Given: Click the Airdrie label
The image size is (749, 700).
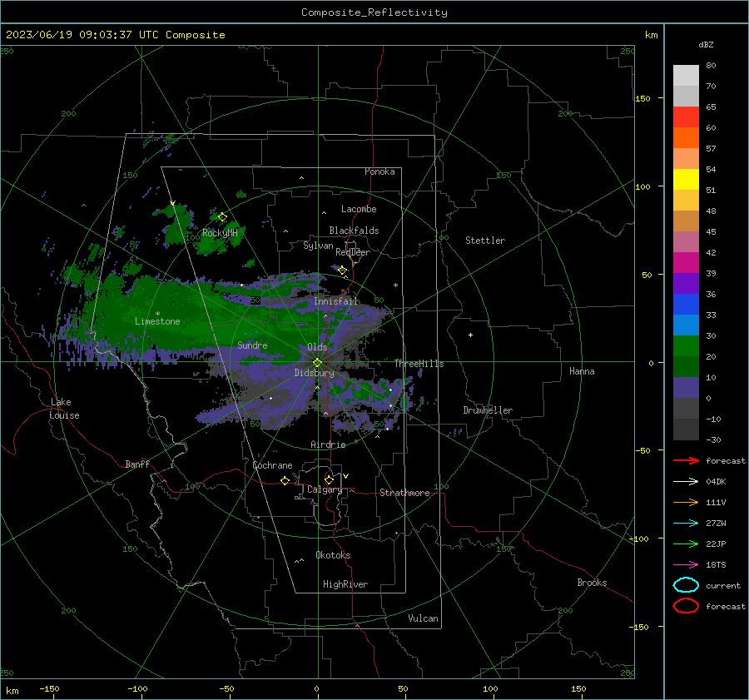Looking at the screenshot, I should [x=328, y=444].
